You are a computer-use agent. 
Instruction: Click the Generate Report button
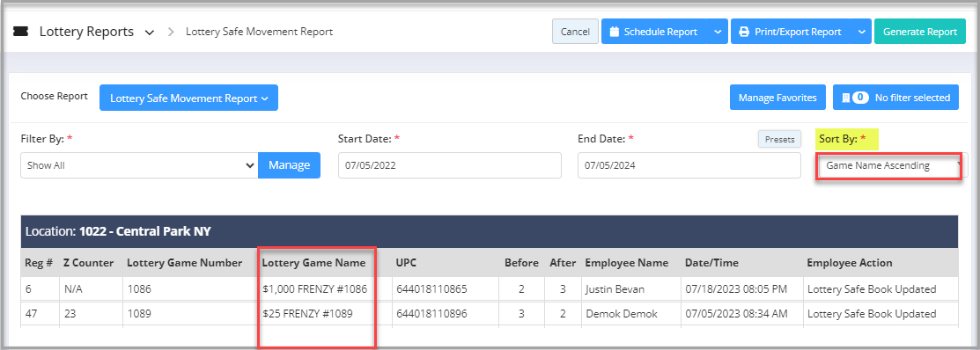[x=919, y=32]
